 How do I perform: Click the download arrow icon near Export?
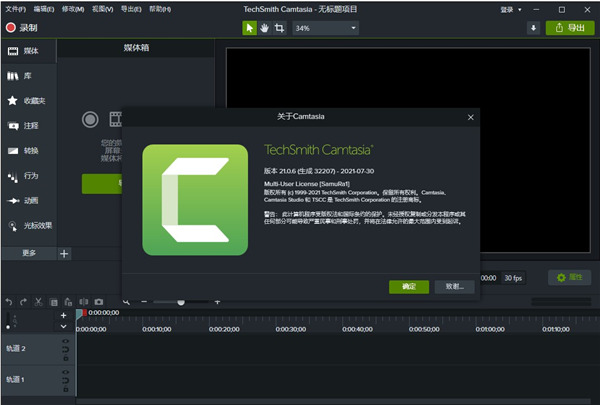click(x=533, y=28)
